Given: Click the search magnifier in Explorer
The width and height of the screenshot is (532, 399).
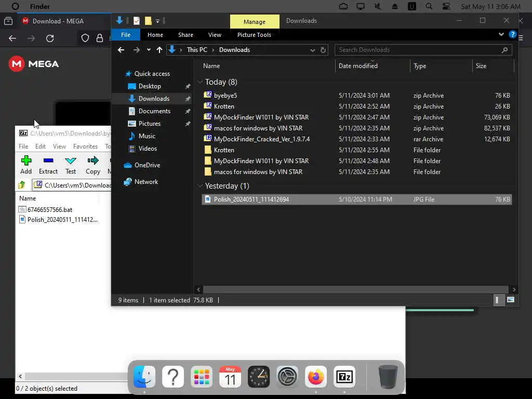Looking at the screenshot, I should (x=504, y=50).
